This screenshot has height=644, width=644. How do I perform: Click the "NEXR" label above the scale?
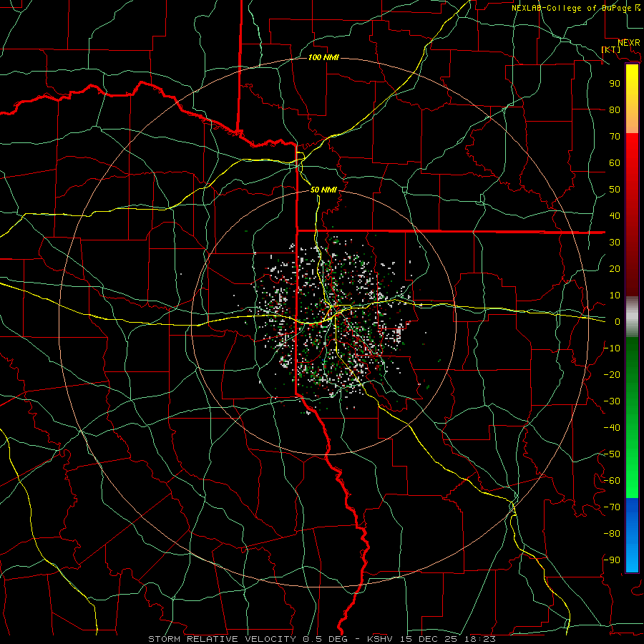coord(629,43)
